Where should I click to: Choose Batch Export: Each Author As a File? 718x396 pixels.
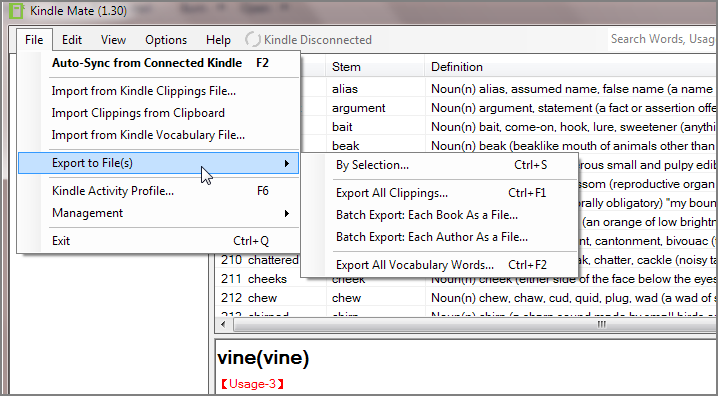[x=440, y=237]
